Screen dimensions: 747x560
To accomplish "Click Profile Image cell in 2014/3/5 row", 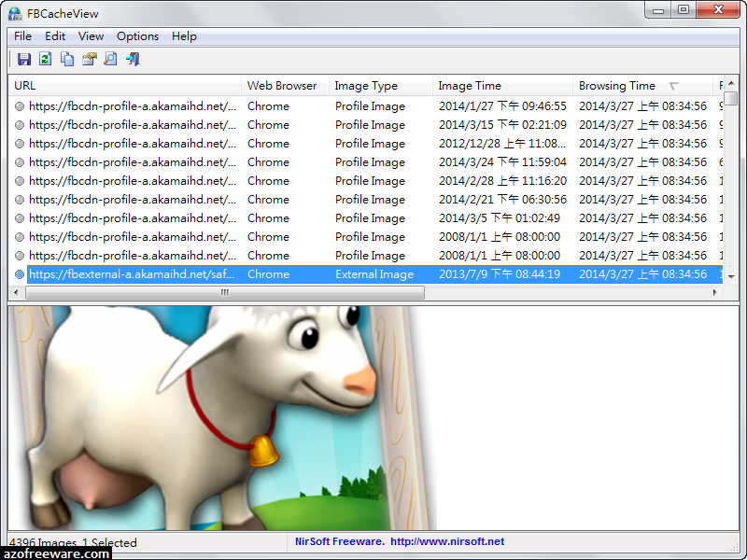I will [x=370, y=218].
